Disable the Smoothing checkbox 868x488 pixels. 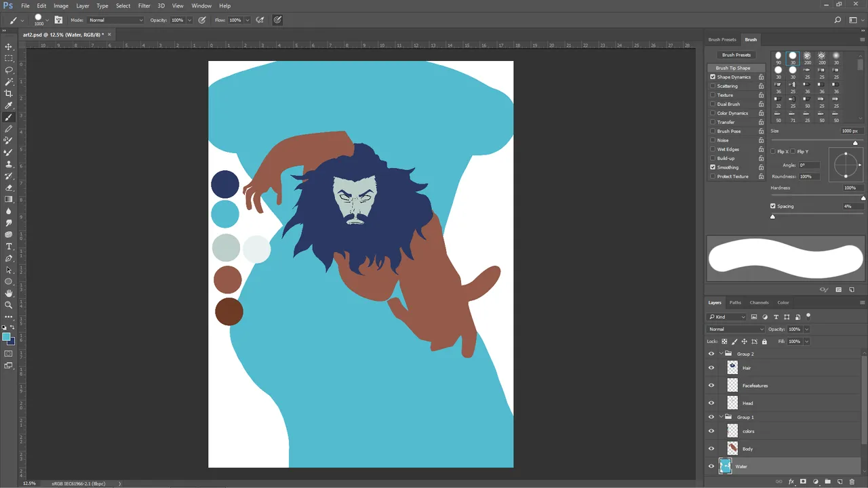click(713, 167)
